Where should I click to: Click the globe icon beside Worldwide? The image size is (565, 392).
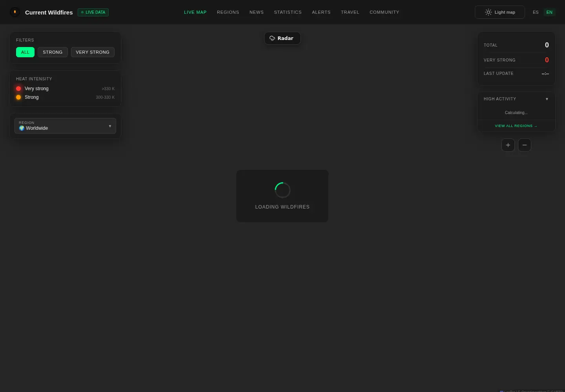click(x=22, y=128)
